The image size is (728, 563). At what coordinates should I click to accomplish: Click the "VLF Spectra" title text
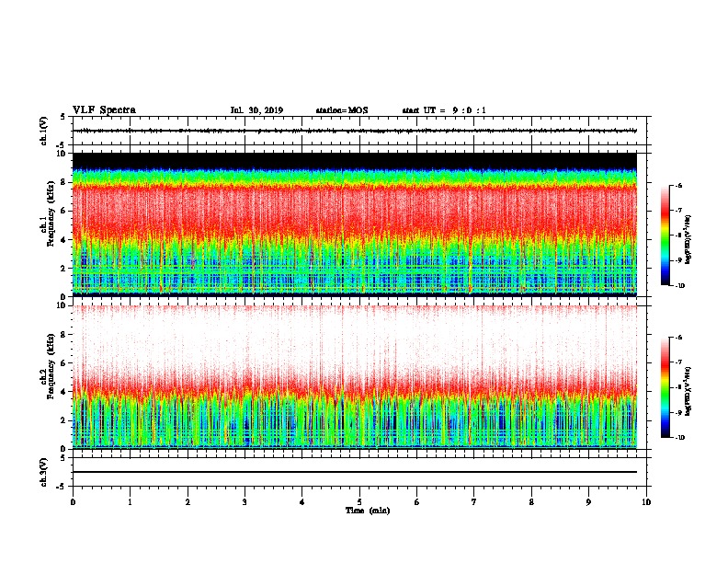pyautogui.click(x=104, y=110)
